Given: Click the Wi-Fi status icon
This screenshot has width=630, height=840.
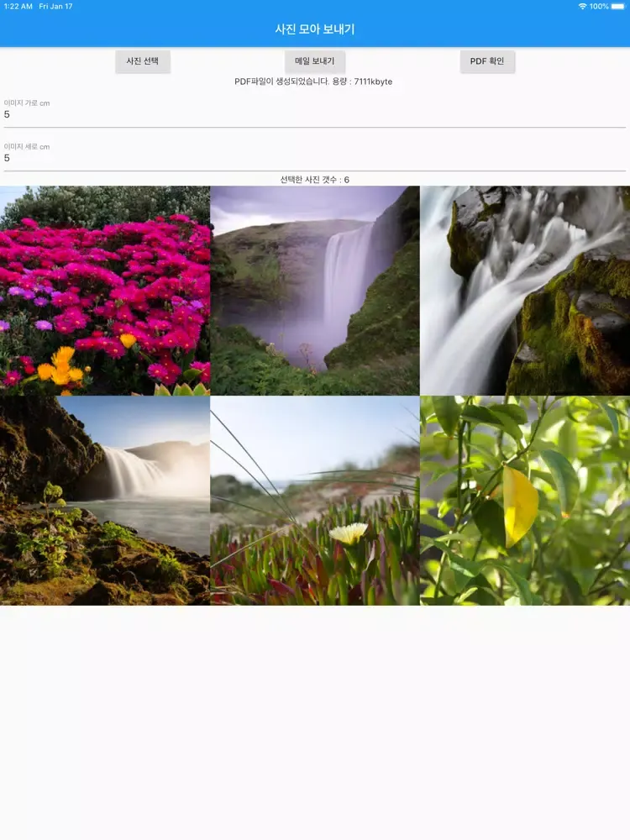Looking at the screenshot, I should coord(582,6).
